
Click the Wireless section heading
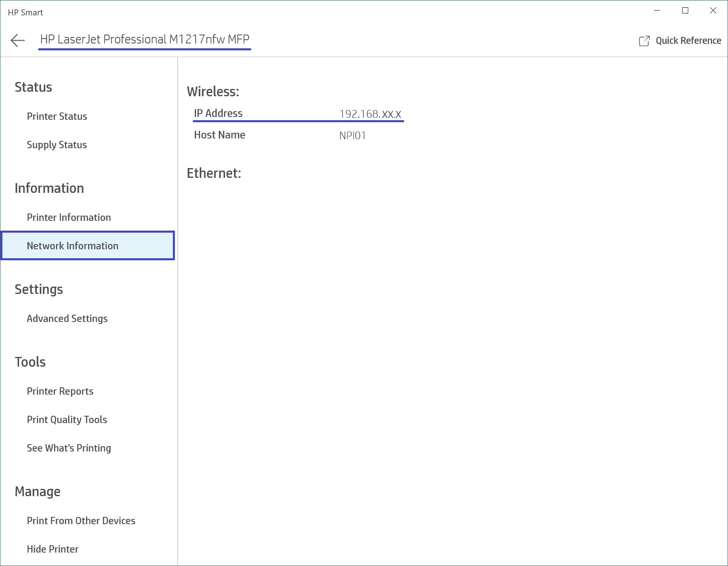coord(213,92)
